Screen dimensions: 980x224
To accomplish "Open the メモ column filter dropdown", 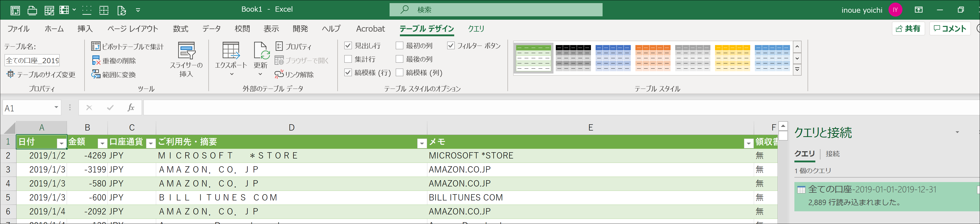I will [748, 143].
